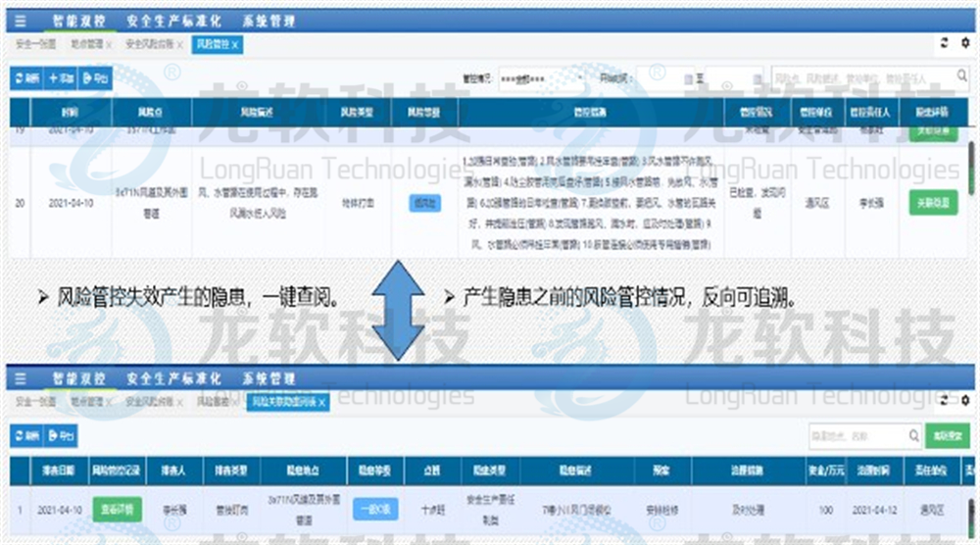Viewport: 980px width, 545px height.
Task: Open the start date picker field
Action: pyautogui.click(x=666, y=78)
